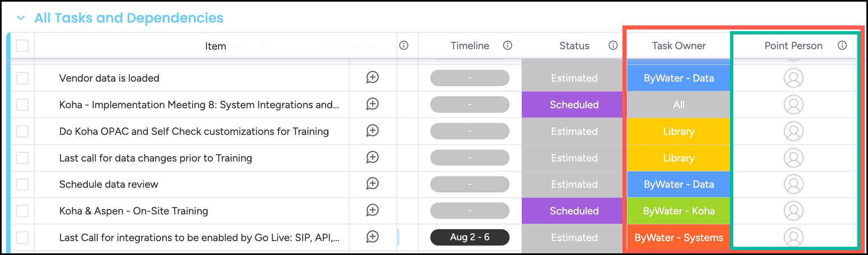Viewport: 868px width, 255px height.
Task: Open Scheduled status dropdown for Implementation Meeting 8
Action: coord(574,105)
